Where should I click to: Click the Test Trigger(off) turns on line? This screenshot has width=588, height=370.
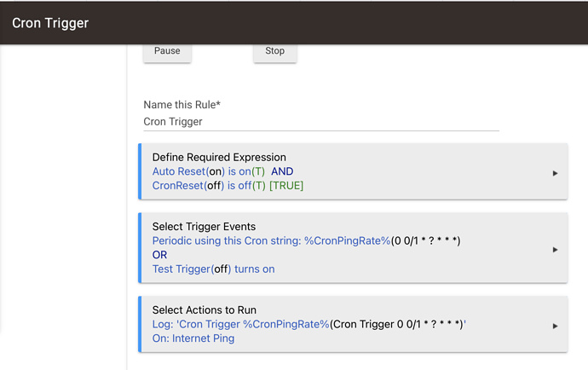pos(213,269)
